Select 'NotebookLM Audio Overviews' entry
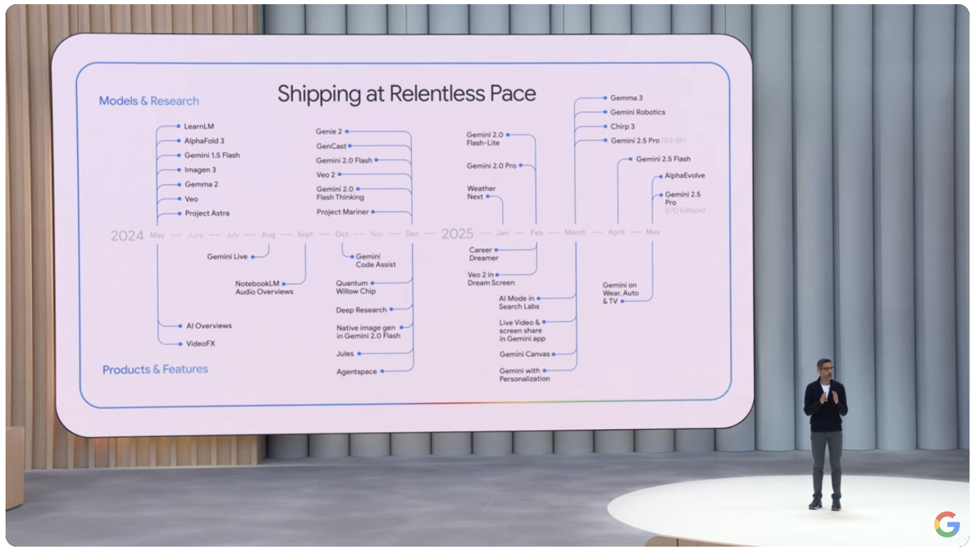Screen dimensions: 980x555 (264, 288)
